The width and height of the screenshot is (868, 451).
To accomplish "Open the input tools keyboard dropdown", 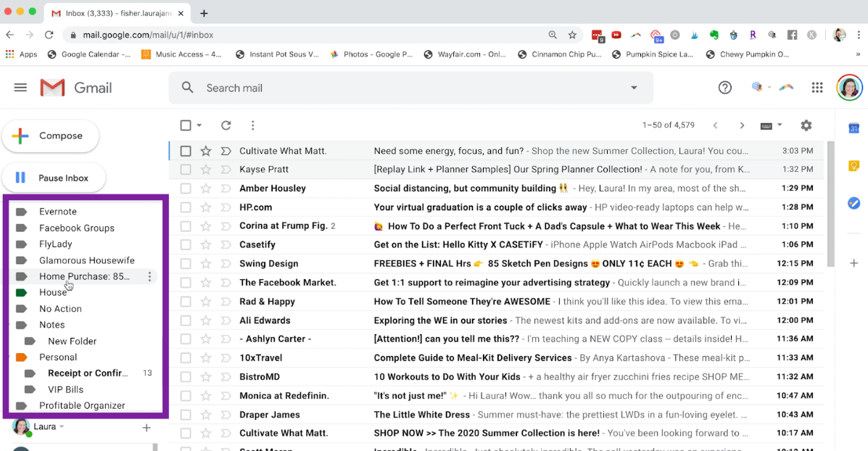I will pos(771,125).
